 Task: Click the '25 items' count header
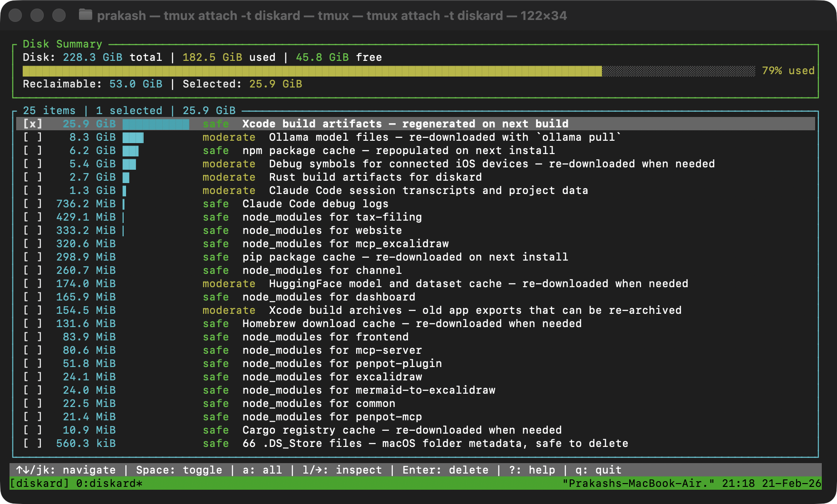click(x=49, y=110)
